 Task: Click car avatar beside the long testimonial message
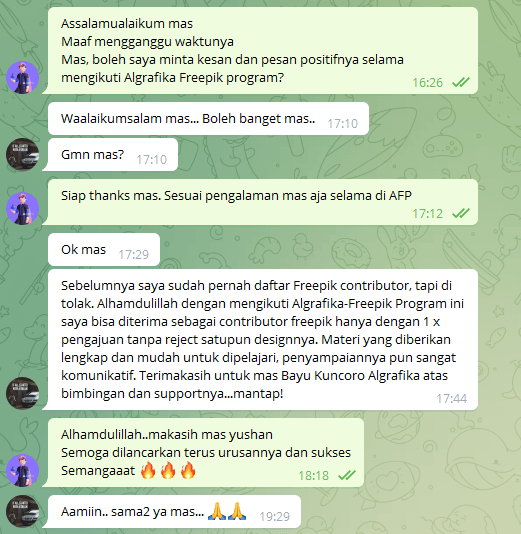pos(22,393)
